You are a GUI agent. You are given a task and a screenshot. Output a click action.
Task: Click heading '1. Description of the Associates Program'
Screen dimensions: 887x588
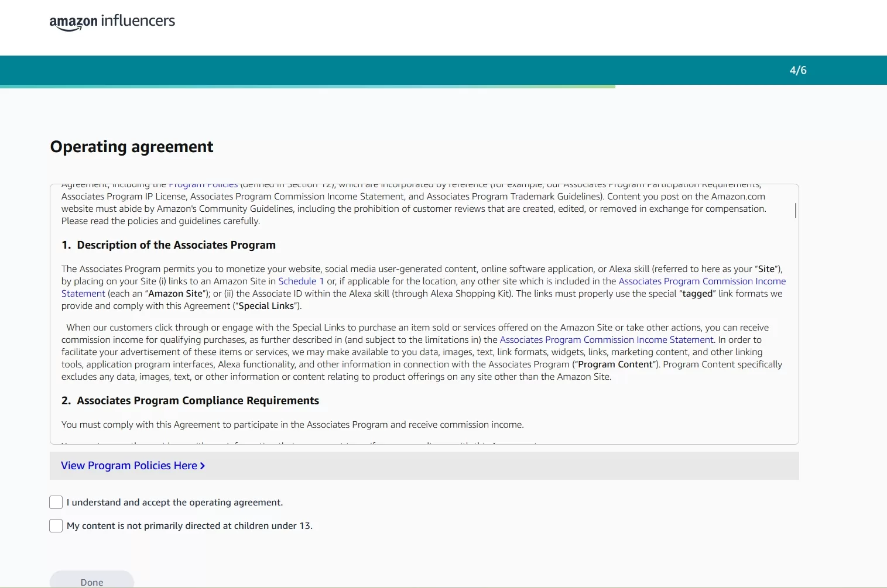click(169, 245)
